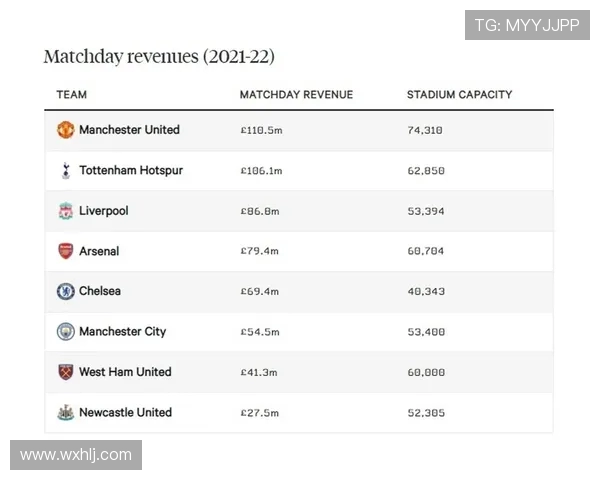600x480 pixels.
Task: Select Arsenal's £79.4m revenue cell
Action: click(x=260, y=251)
